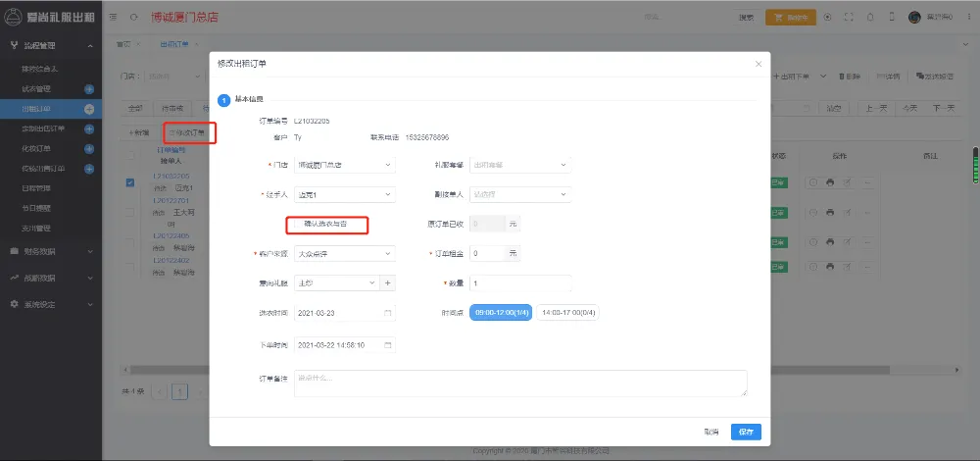
Task: Click the refresh icon beside sidebar toggle
Action: (133, 17)
